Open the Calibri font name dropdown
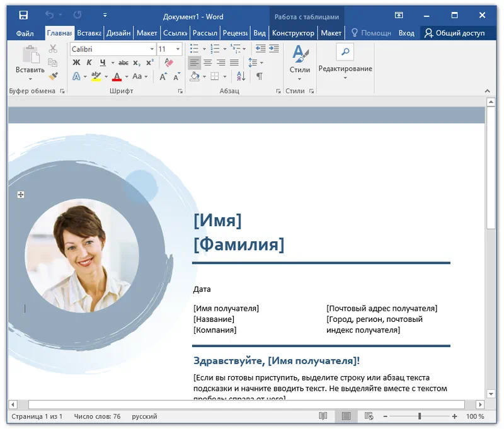Screen dimensions: 504x429 pyautogui.click(x=152, y=49)
